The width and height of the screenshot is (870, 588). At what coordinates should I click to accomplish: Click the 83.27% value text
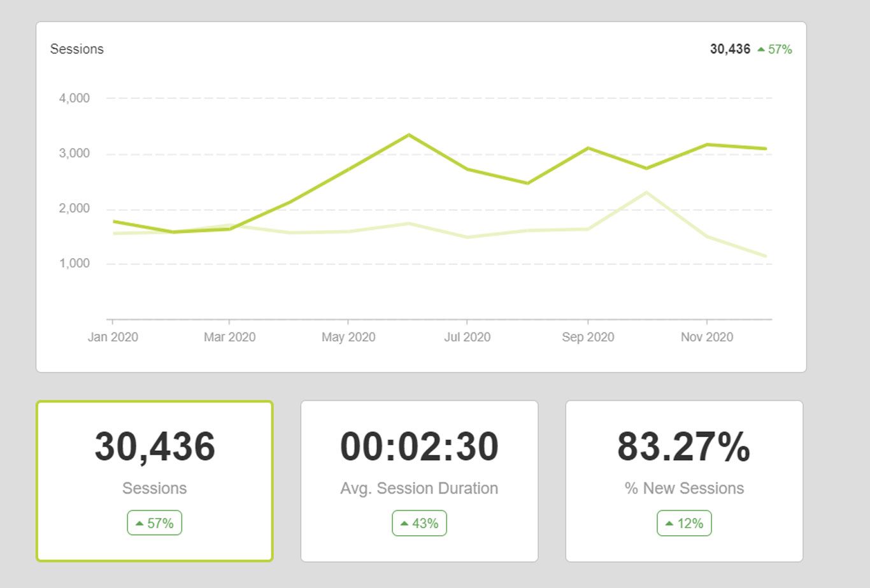pos(684,446)
